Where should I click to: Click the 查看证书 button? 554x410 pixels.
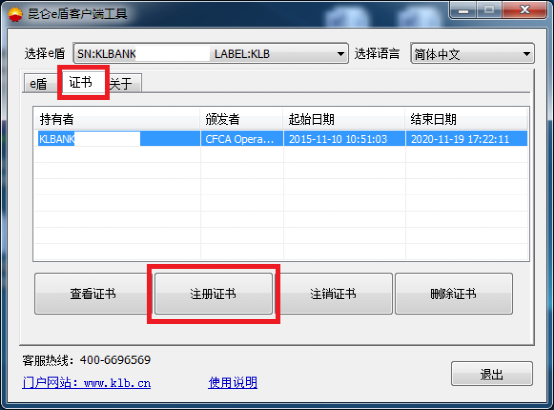pyautogui.click(x=92, y=294)
